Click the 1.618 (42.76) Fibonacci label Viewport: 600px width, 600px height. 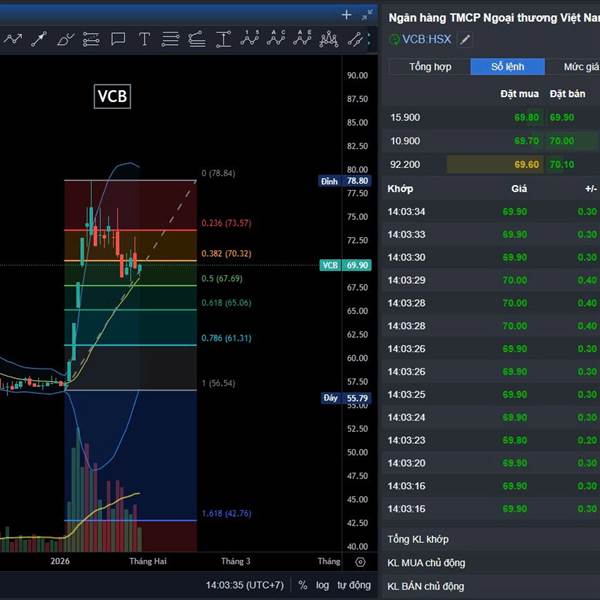tap(226, 514)
